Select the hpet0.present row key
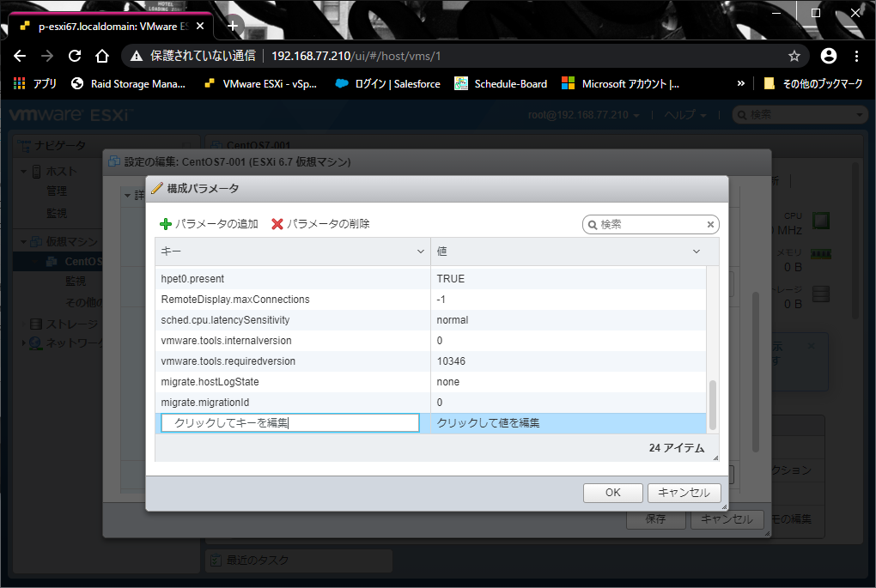 tap(192, 279)
